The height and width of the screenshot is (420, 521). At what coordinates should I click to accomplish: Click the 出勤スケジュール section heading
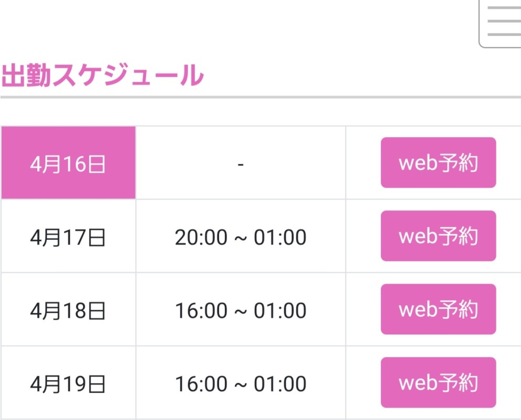[102, 76]
